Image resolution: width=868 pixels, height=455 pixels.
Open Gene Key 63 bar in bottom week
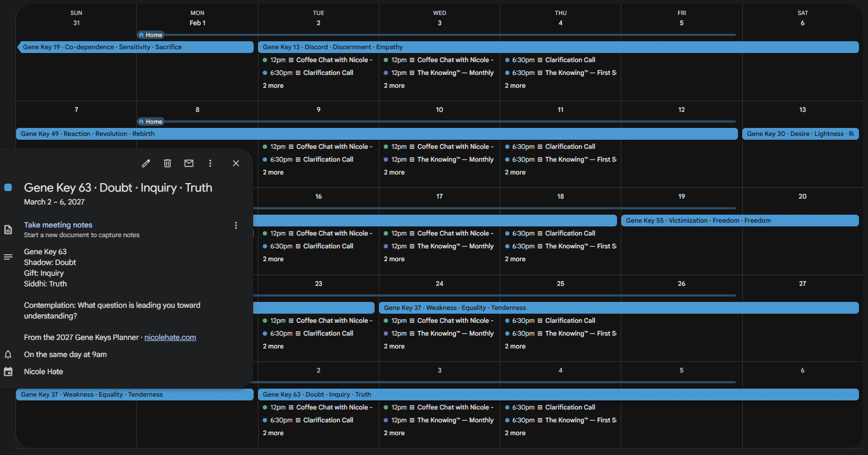pos(558,395)
